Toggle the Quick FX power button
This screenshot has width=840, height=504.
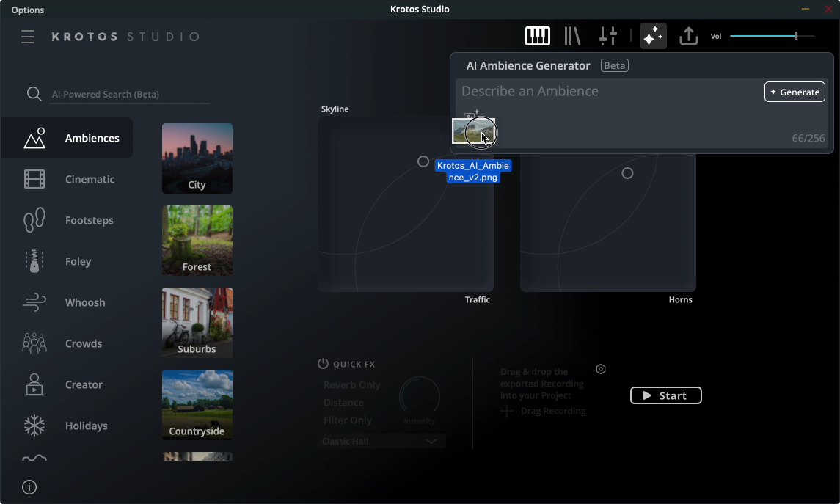(323, 364)
